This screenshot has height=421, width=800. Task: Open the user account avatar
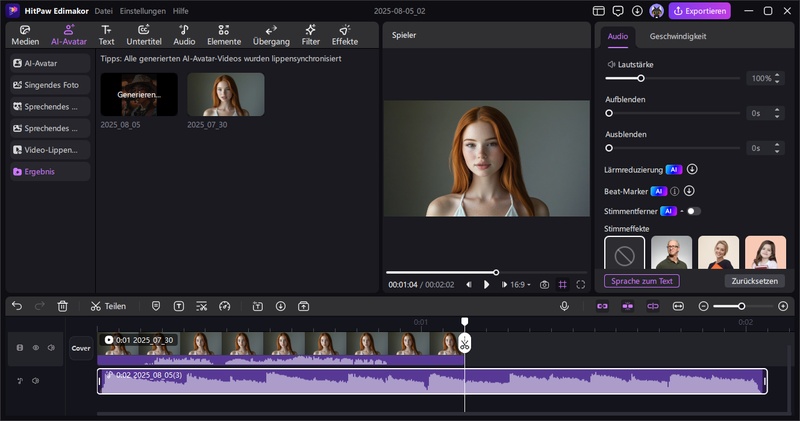pos(656,11)
